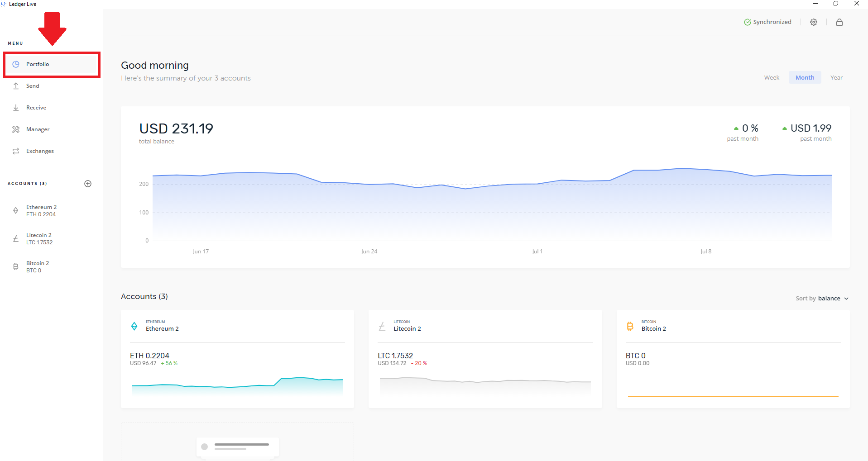
Task: Click the Manager tools icon
Action: click(x=16, y=129)
